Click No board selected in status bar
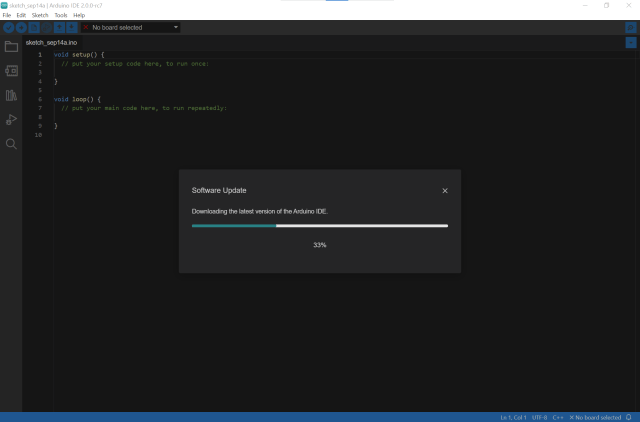The height and width of the screenshot is (422, 640). pyautogui.click(x=595, y=417)
